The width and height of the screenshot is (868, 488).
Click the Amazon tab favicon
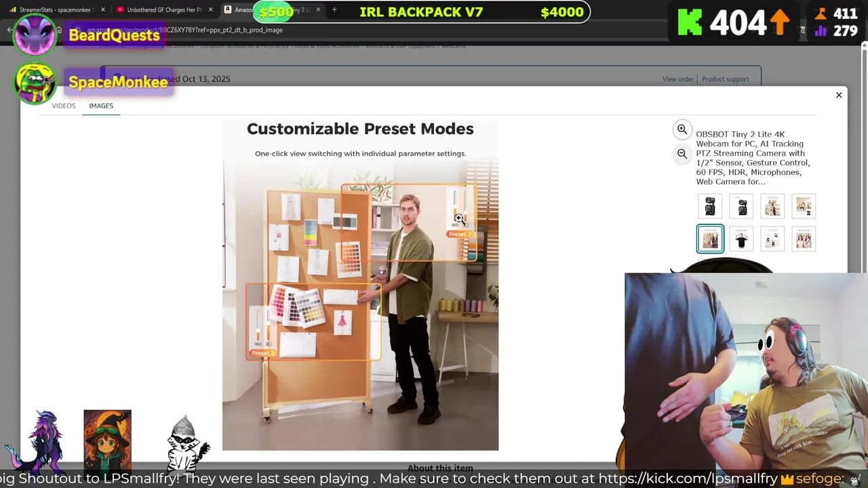228,9
